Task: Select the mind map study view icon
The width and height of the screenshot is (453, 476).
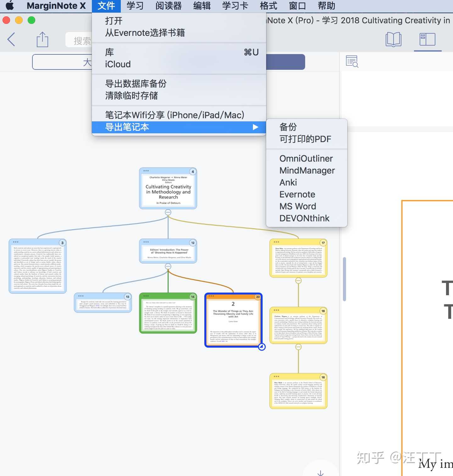Action: 427,40
